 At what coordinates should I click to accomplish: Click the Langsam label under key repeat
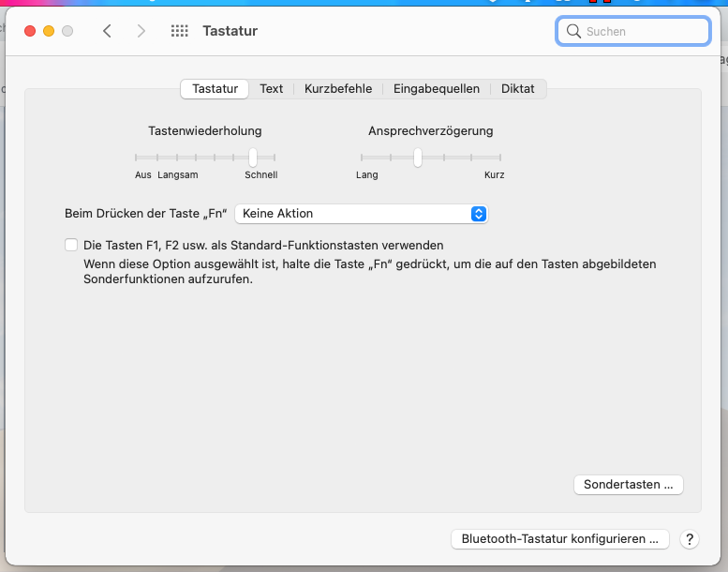coord(178,175)
